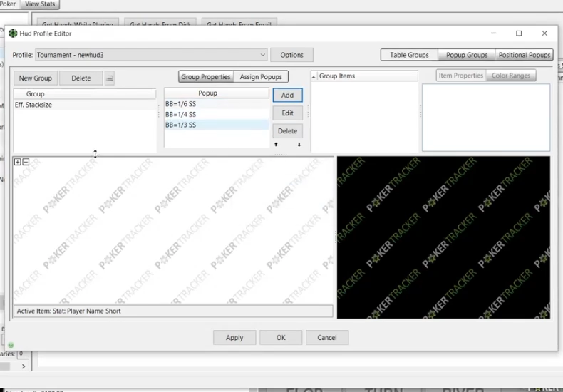Screen dimensions: 563x392
Task: Select popup BB=1/3 SS
Action: coord(217,125)
